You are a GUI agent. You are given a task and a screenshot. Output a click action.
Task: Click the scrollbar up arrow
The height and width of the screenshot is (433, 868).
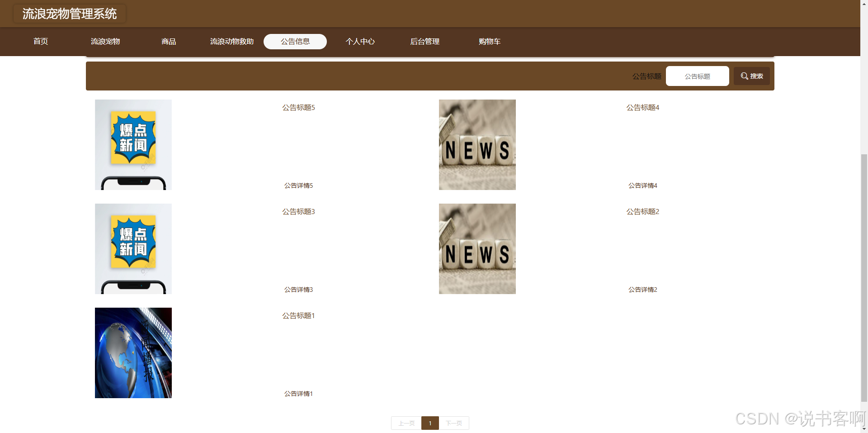pos(864,3)
